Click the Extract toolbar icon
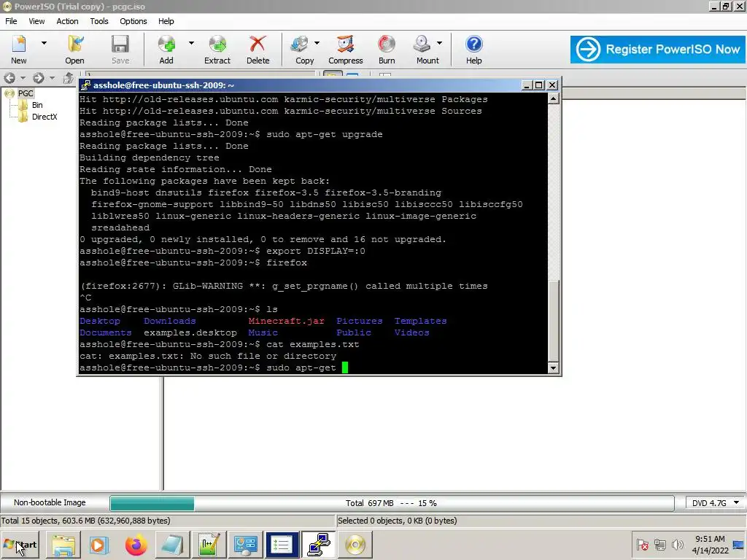The image size is (747, 560). [x=217, y=49]
